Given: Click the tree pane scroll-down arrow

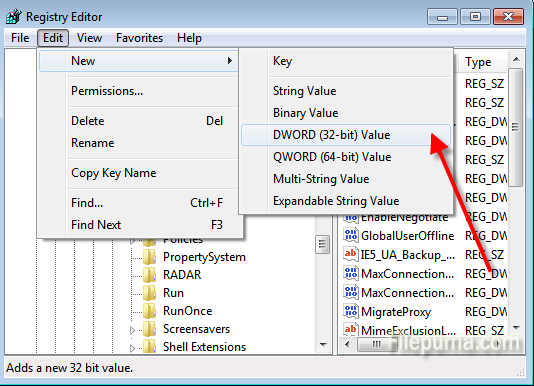Looking at the screenshot, I should click(x=323, y=345).
